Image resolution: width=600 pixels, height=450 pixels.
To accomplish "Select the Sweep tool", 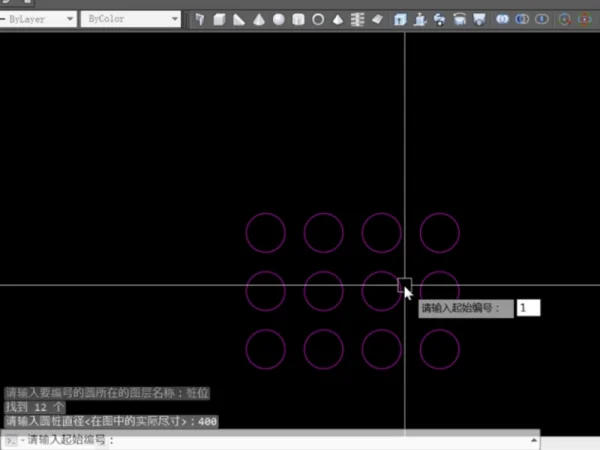I will pyautogui.click(x=440, y=19).
